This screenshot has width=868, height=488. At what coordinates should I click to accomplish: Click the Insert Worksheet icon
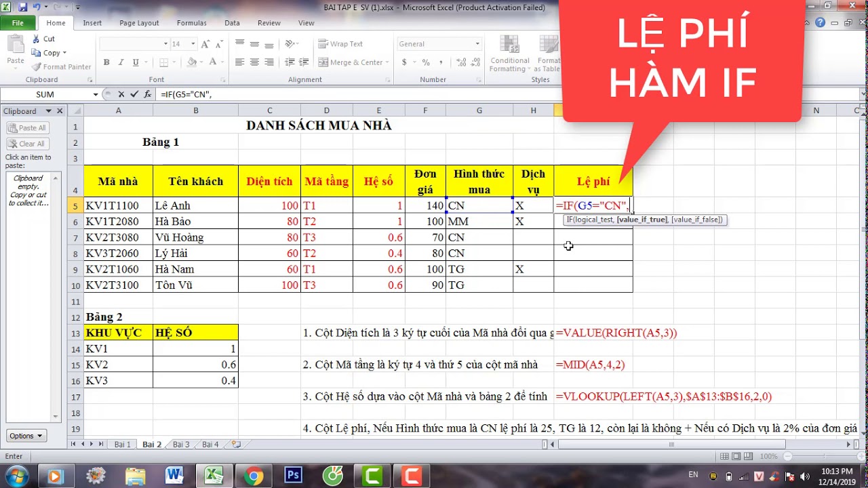coord(236,445)
